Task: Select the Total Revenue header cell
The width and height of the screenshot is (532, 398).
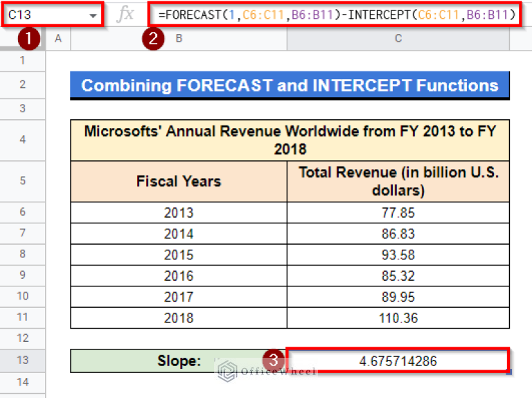Action: [x=398, y=182]
